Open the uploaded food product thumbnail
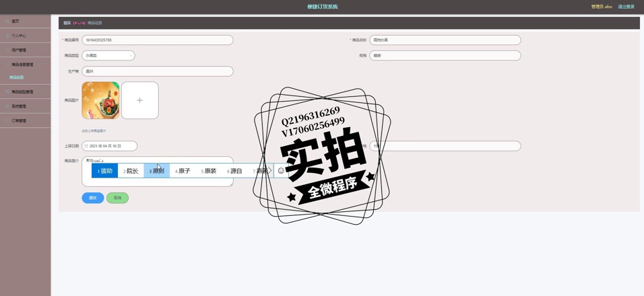644x296 pixels. pos(100,100)
